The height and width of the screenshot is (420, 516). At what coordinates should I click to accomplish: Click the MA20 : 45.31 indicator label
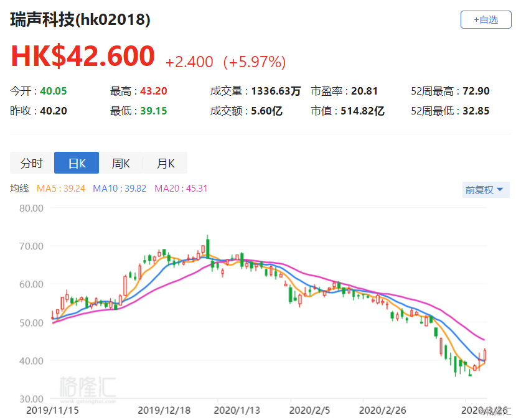point(181,189)
